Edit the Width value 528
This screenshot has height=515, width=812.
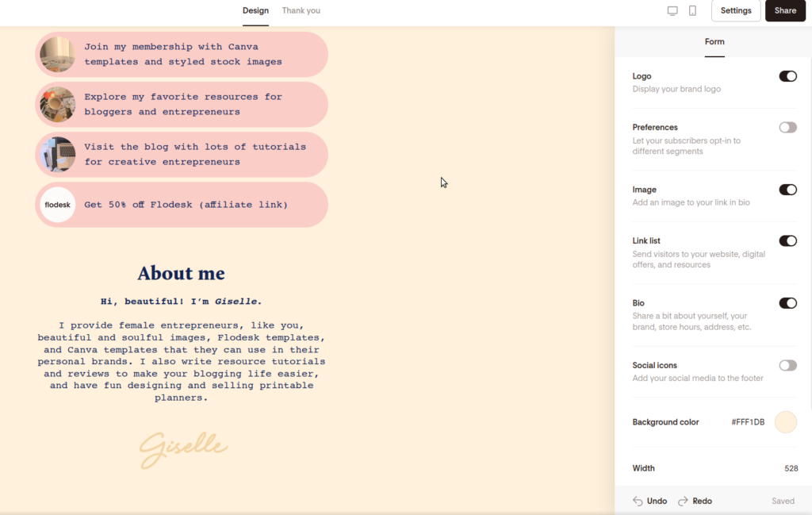tap(791, 468)
